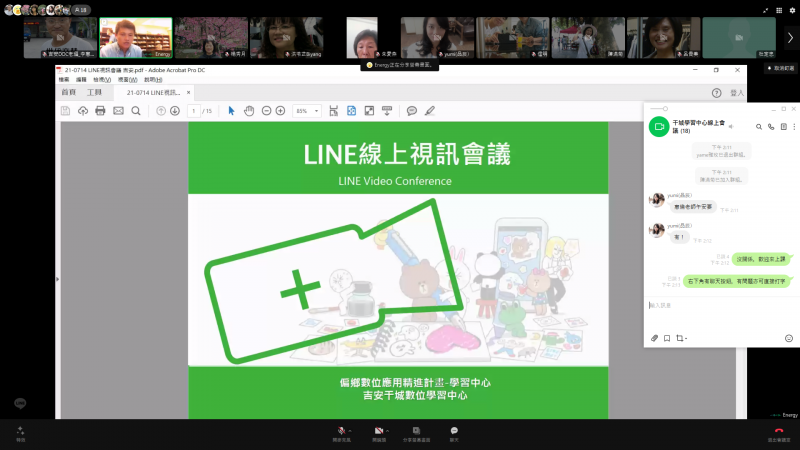This screenshot has height=450, width=800.
Task: Show the next participants with the right chevron
Action: 790,38
